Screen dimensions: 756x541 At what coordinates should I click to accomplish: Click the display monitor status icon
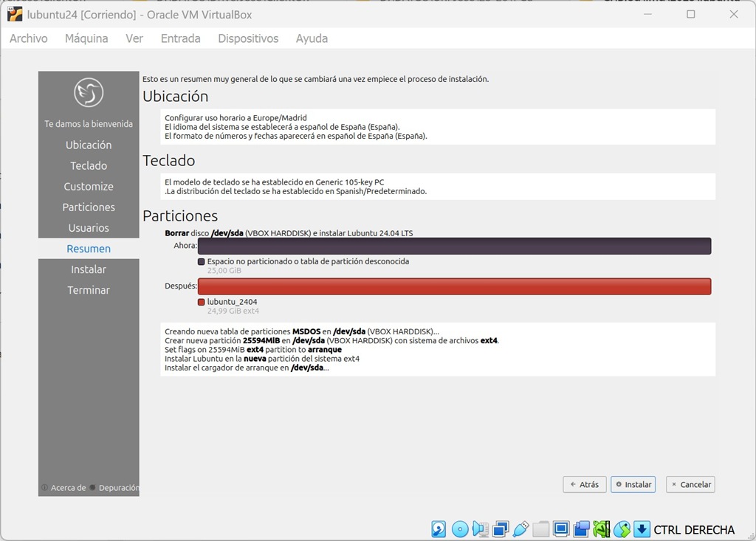(x=561, y=529)
